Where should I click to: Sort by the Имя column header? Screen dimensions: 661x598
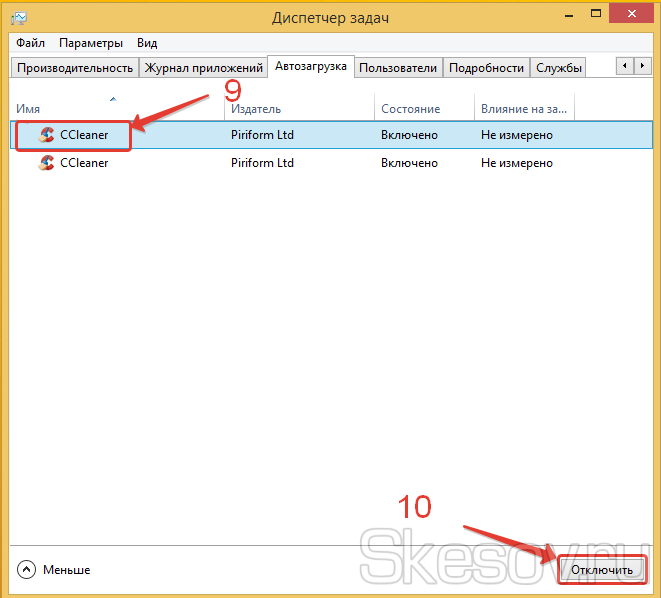28,108
